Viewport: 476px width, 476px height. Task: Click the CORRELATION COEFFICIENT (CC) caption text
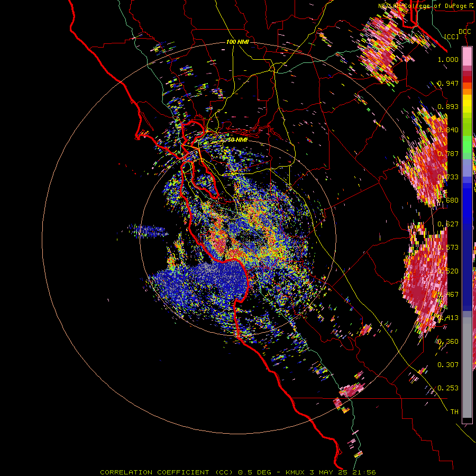click(x=167, y=472)
